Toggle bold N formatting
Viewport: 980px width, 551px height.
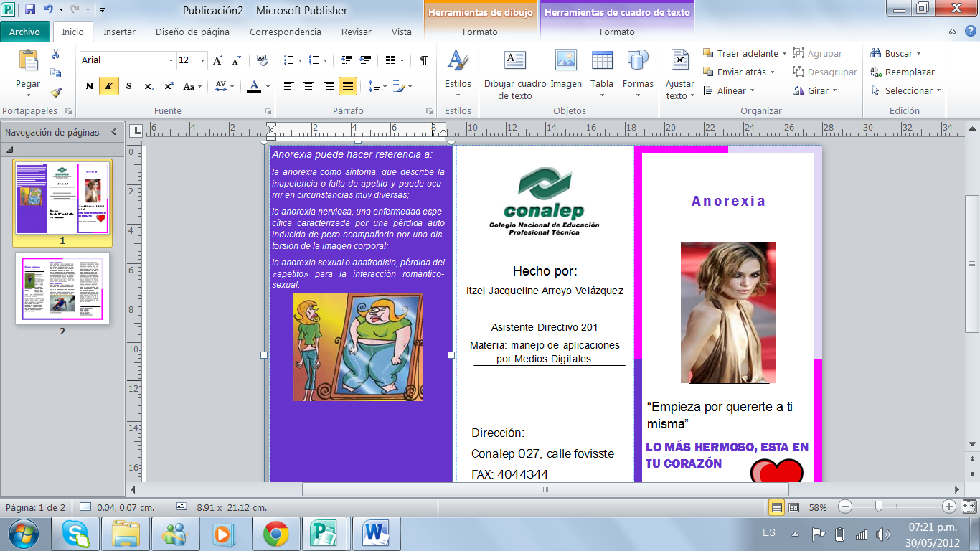click(90, 86)
